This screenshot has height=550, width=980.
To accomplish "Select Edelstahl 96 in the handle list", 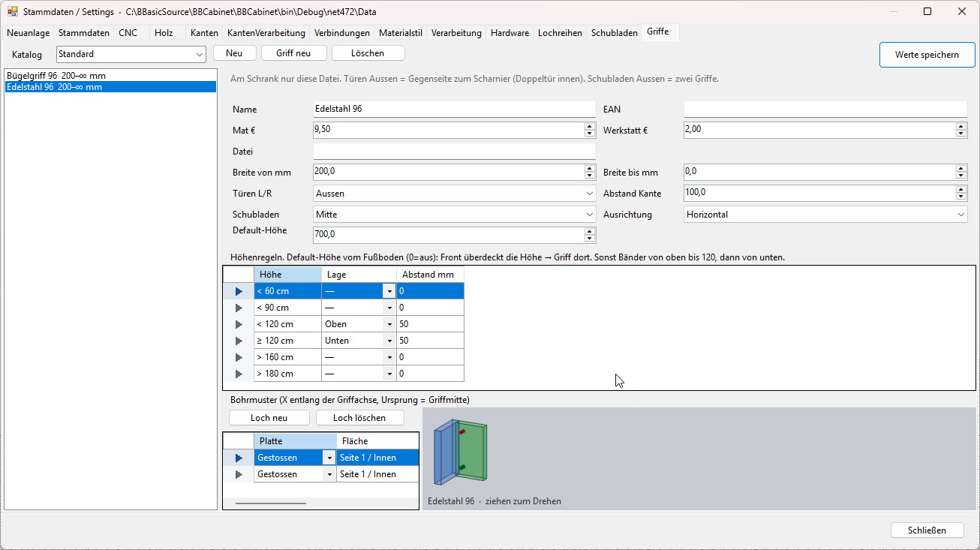I will (110, 87).
